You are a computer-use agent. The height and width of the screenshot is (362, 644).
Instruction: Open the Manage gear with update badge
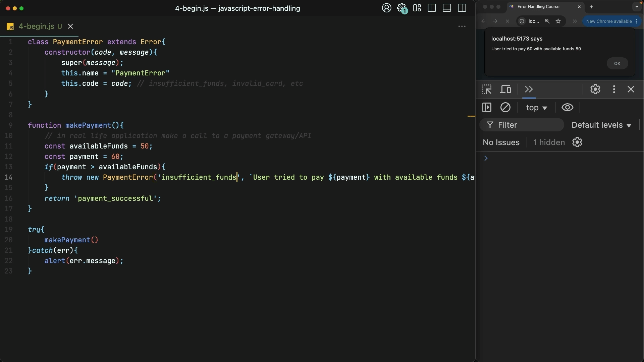click(402, 8)
